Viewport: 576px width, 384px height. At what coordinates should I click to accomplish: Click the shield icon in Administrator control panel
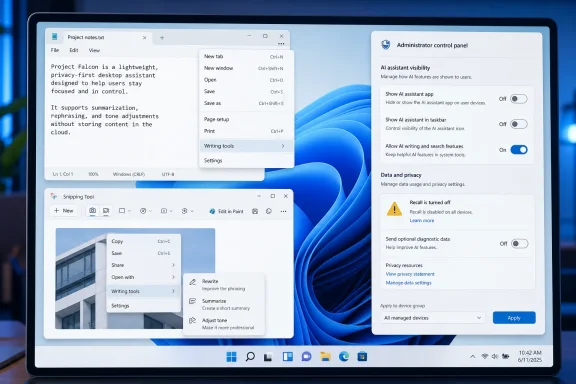[x=386, y=45]
